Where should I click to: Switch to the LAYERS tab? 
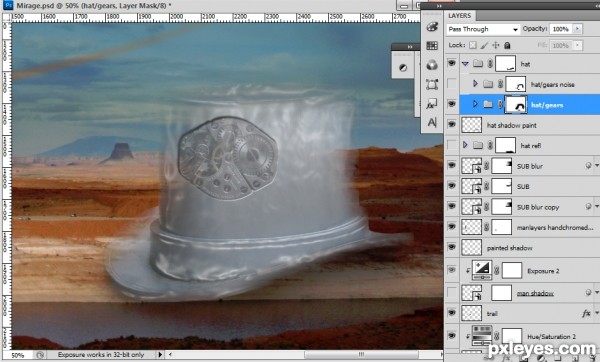tap(460, 16)
